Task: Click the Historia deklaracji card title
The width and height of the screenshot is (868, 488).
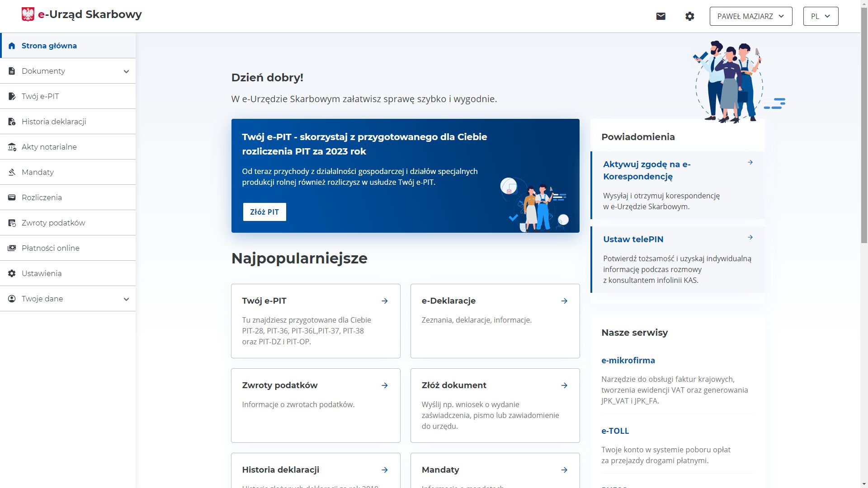Action: click(281, 470)
